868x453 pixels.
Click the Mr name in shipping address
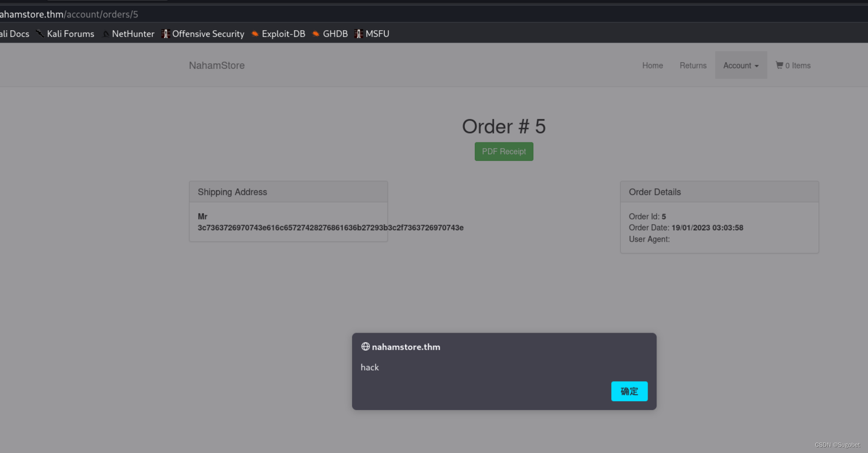click(202, 217)
